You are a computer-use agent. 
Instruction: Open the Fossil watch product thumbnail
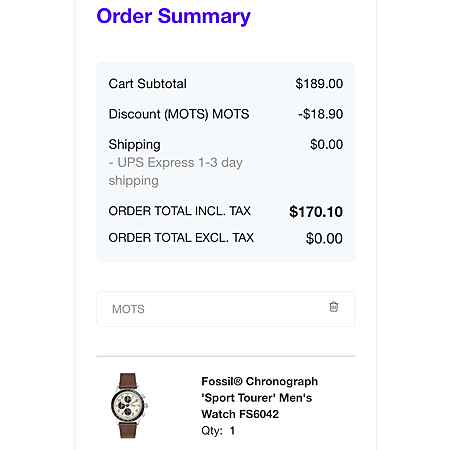(x=129, y=405)
